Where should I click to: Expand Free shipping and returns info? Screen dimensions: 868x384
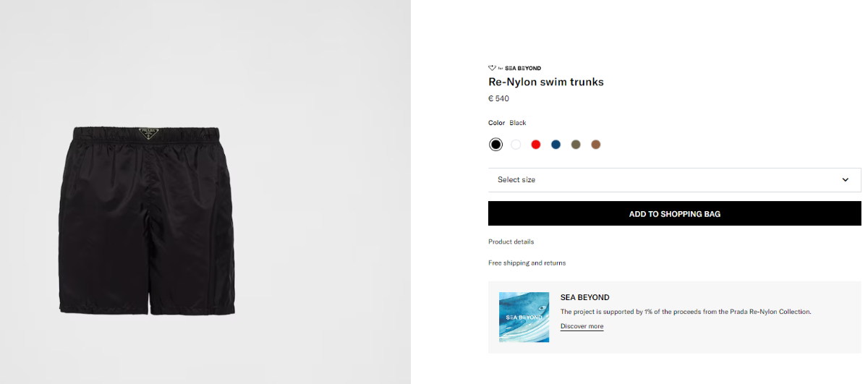(x=527, y=263)
